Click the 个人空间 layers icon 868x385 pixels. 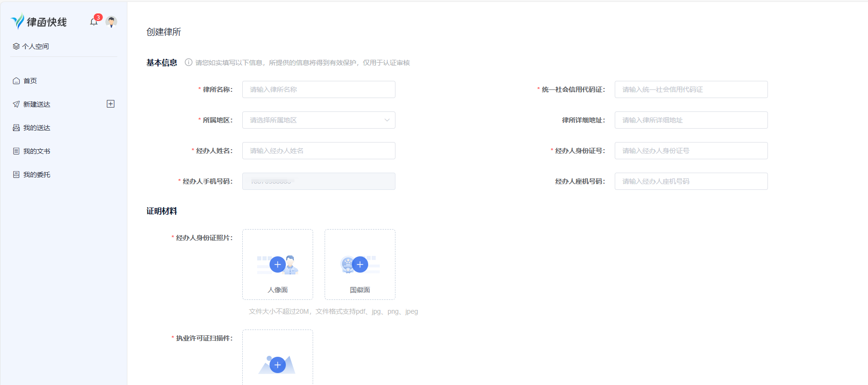coord(16,46)
